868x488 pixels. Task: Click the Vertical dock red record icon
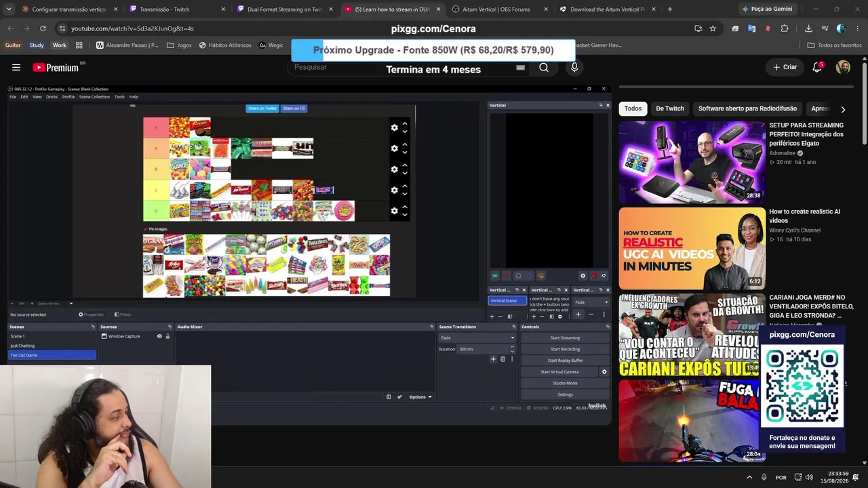tap(507, 276)
